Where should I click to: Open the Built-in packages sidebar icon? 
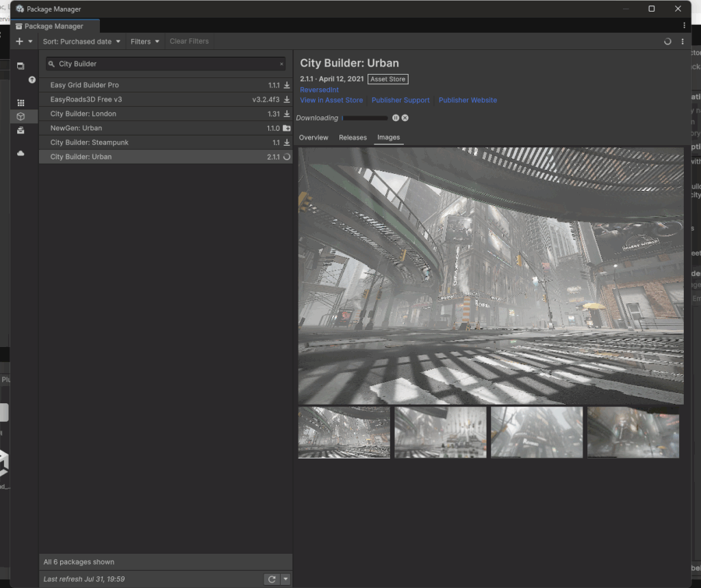point(21,130)
